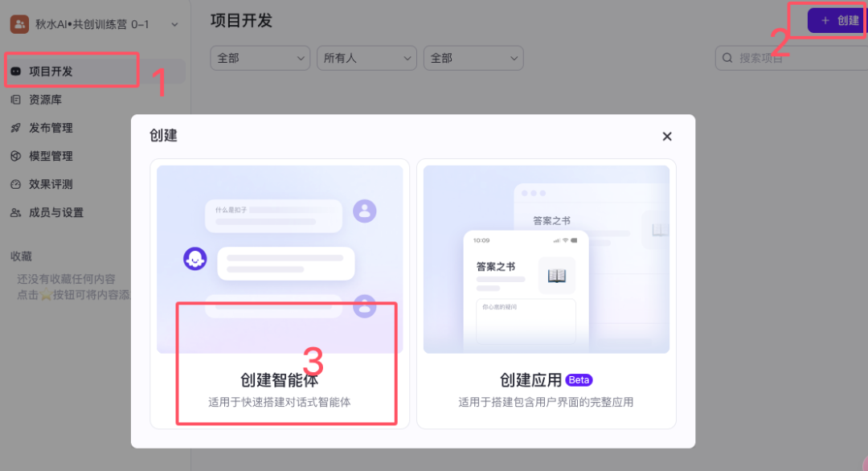This screenshot has height=471, width=868.
Task: Click the 还没有收藏任何内容 hint text
Action: click(x=66, y=279)
